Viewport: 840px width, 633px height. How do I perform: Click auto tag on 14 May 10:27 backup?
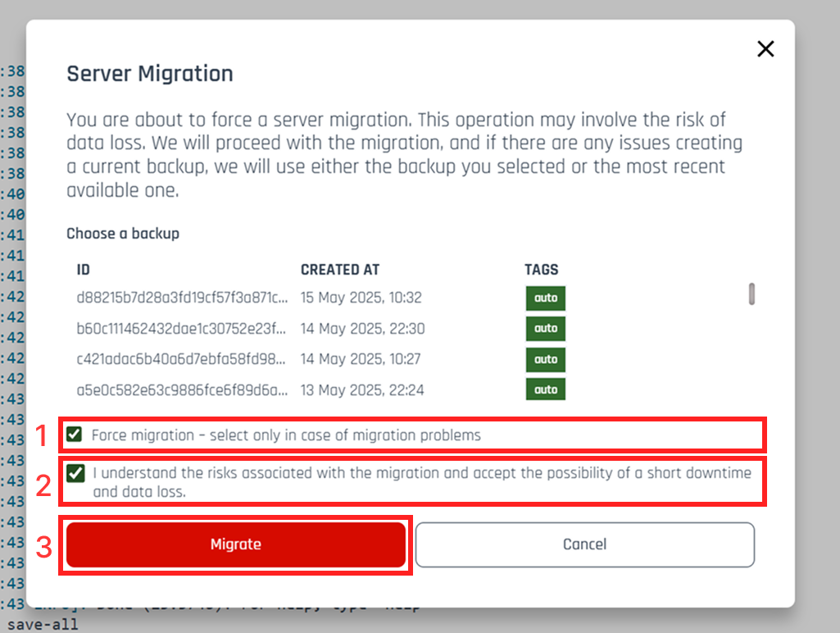click(545, 359)
